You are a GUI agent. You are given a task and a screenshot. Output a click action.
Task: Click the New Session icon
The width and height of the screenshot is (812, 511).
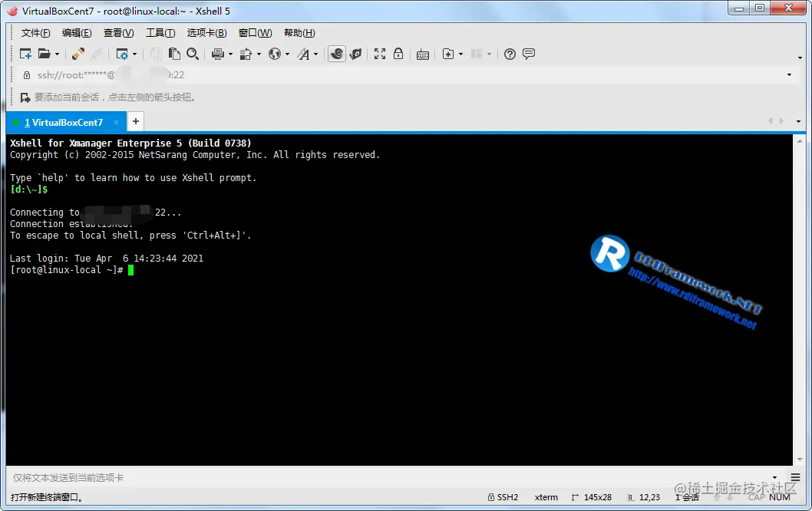(25, 54)
